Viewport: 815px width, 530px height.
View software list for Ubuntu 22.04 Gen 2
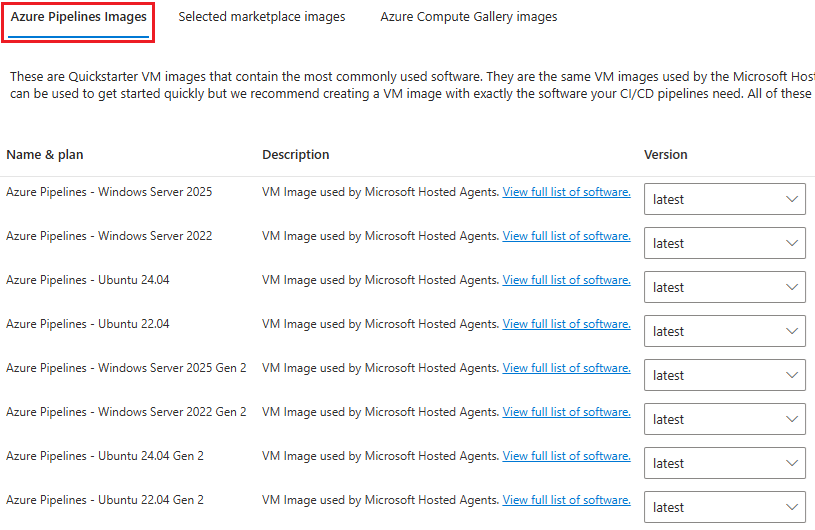click(567, 500)
